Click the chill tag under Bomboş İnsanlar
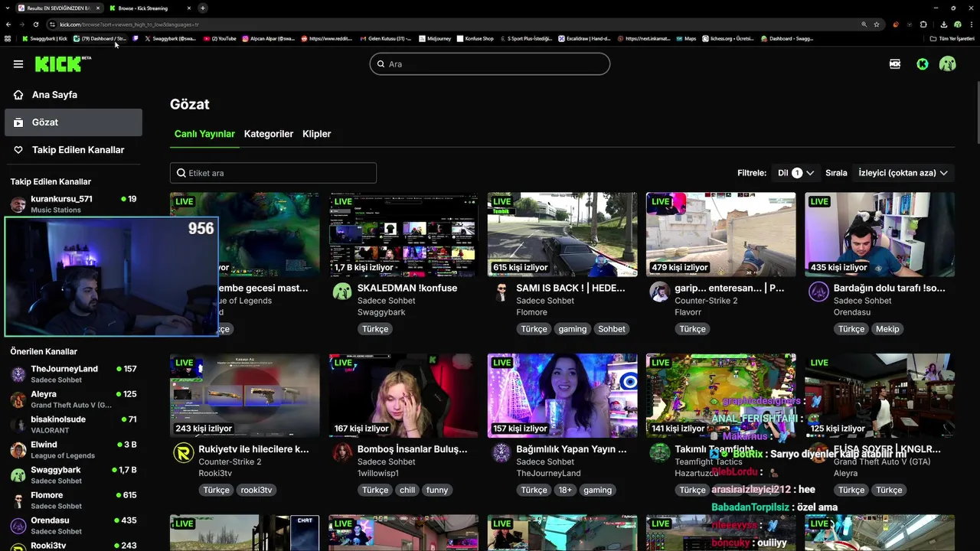The width and height of the screenshot is (980, 551). [x=407, y=490]
